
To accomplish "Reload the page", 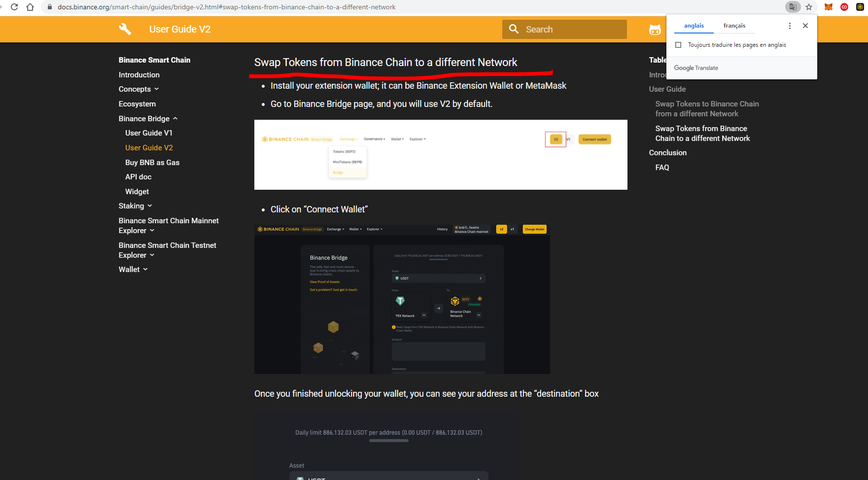I will 14,7.
